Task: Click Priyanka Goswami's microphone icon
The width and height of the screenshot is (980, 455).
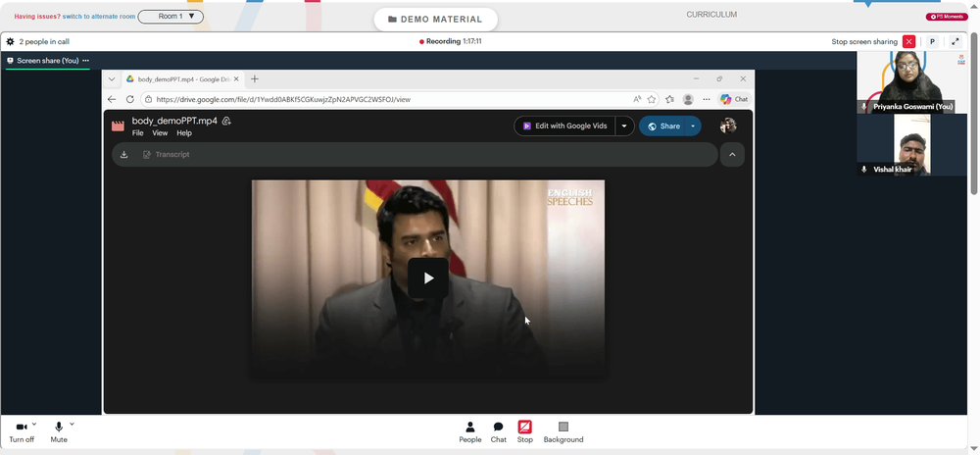Action: click(x=864, y=107)
